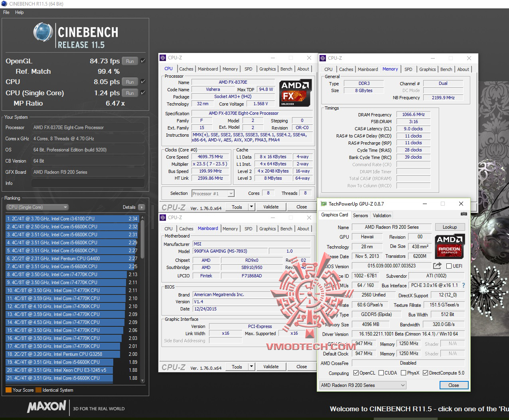The height and width of the screenshot is (420, 509).
Task: Click the DRAM Frequency 1066.6 MHz value
Action: point(414,114)
